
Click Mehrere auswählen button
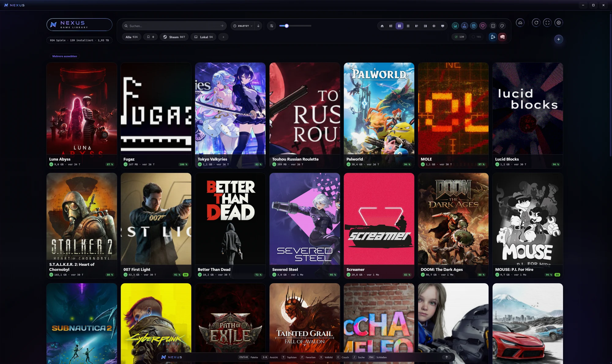[65, 56]
